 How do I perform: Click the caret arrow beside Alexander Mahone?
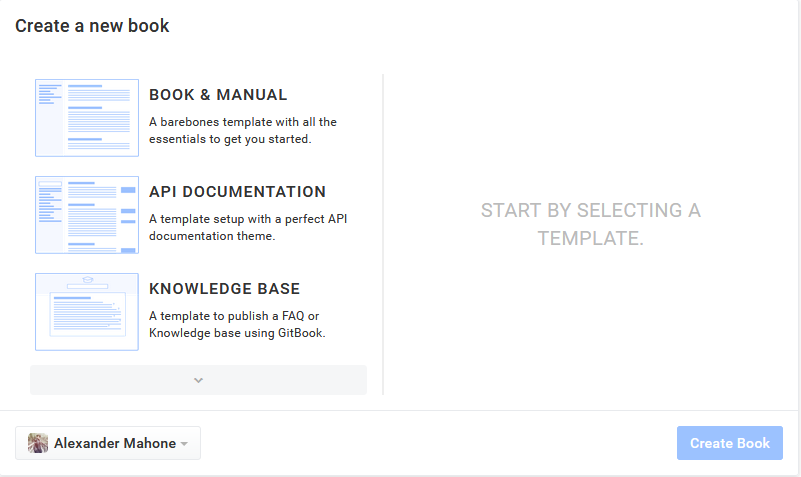click(x=184, y=444)
